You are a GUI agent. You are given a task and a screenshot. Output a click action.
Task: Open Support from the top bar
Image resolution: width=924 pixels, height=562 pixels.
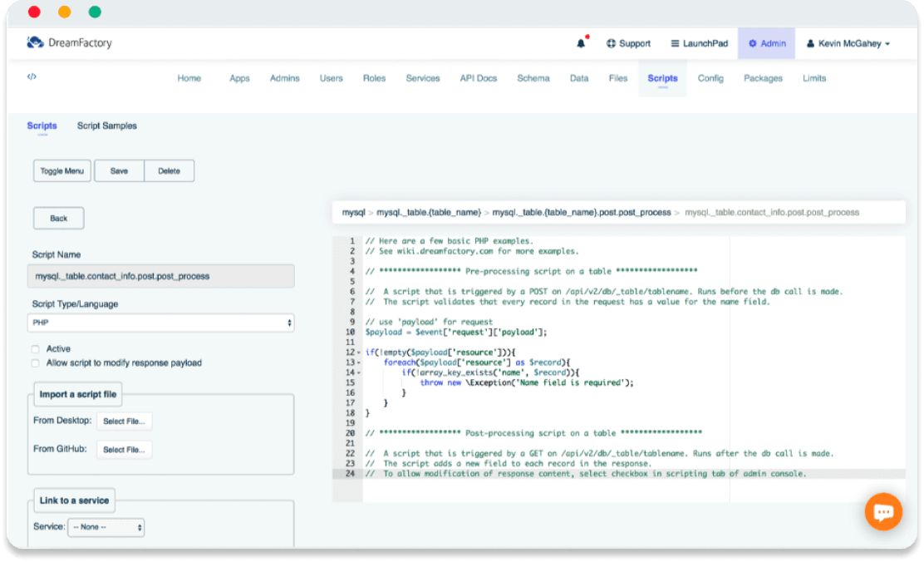tap(628, 43)
